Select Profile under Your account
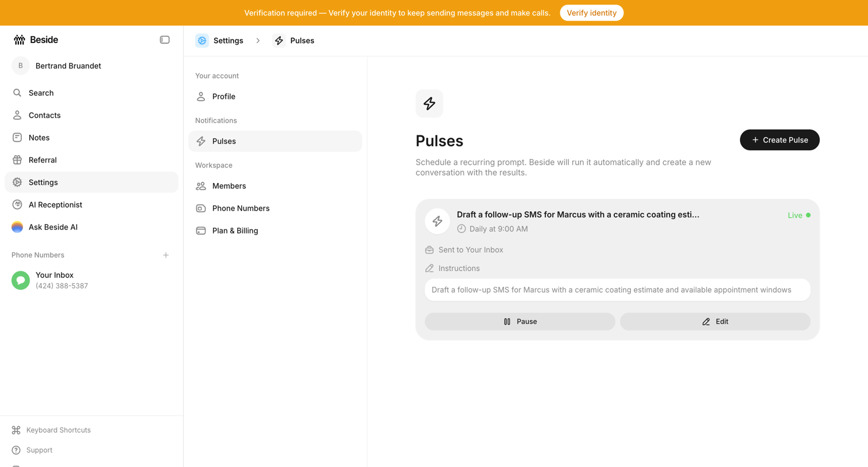Image resolution: width=868 pixels, height=467 pixels. [275, 96]
